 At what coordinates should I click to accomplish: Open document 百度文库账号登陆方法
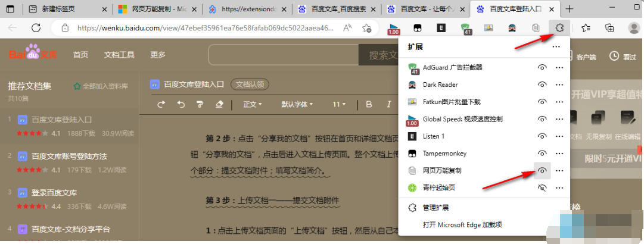[69, 157]
